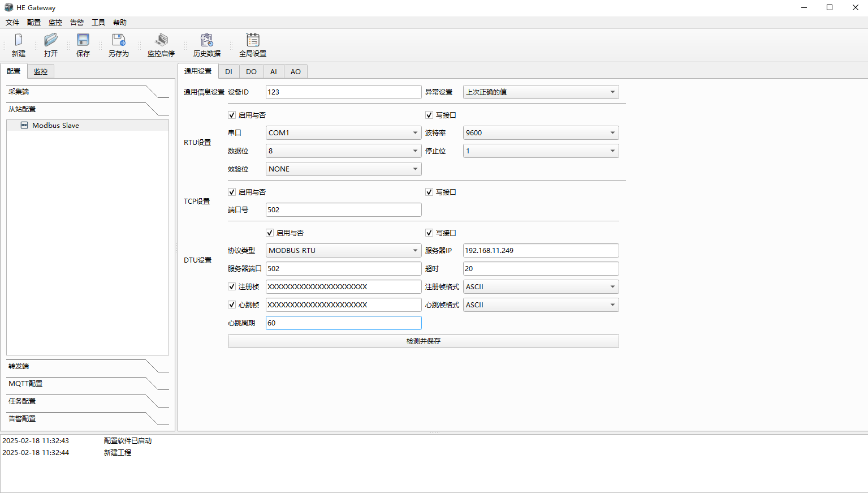Toggle TCP 写接口 checkbox
This screenshot has height=493, width=868.
click(x=429, y=192)
